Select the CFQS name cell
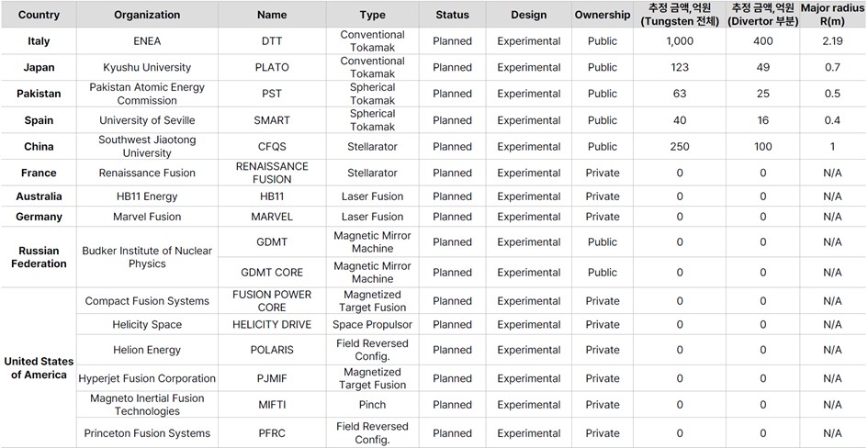Screen dimensions: 868x448 272,147
